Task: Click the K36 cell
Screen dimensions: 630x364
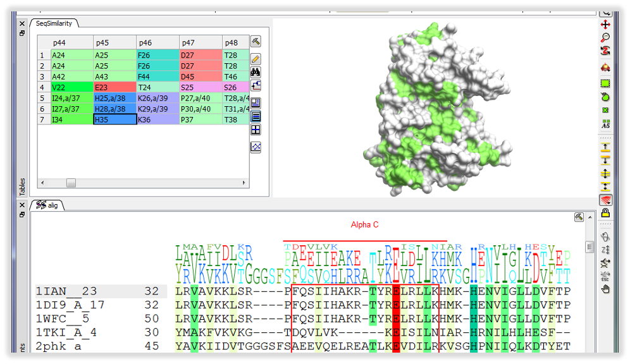Action: tap(158, 119)
